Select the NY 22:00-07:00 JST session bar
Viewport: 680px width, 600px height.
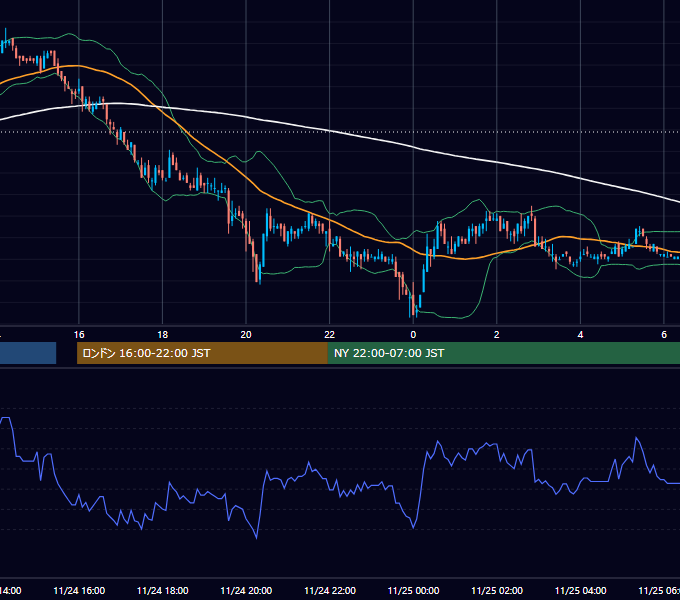click(504, 353)
